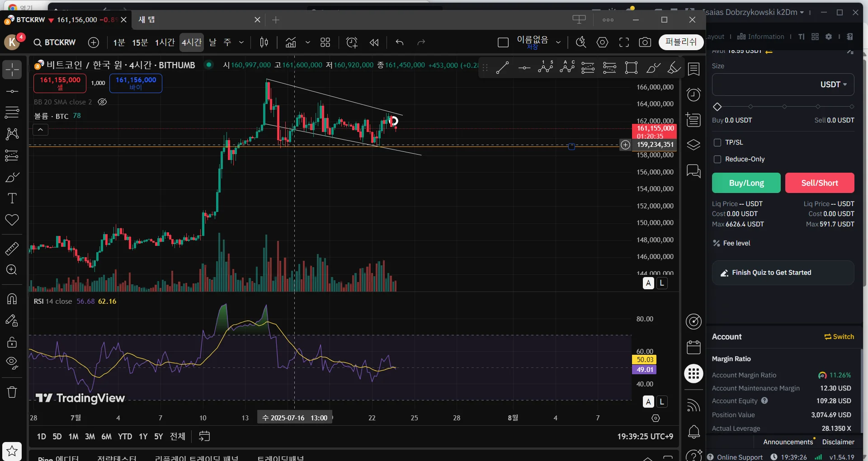Click the Sell/Short button
The height and width of the screenshot is (461, 868).
[x=820, y=183]
